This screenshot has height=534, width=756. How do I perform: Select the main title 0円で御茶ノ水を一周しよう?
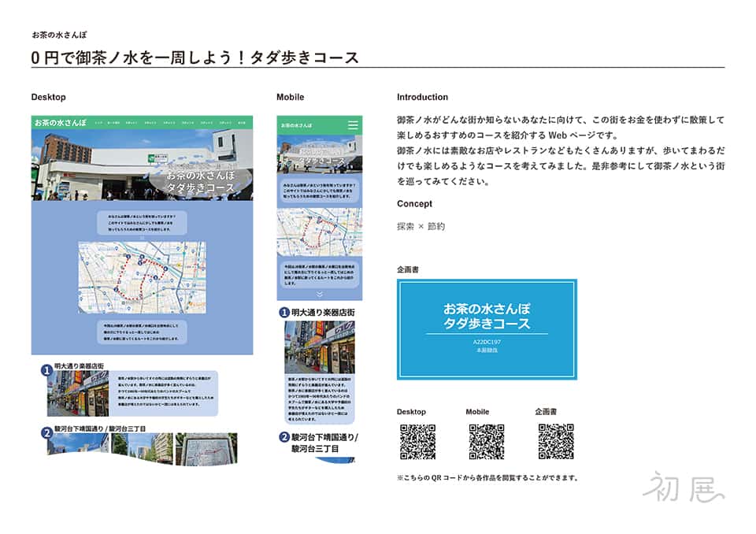[195, 57]
